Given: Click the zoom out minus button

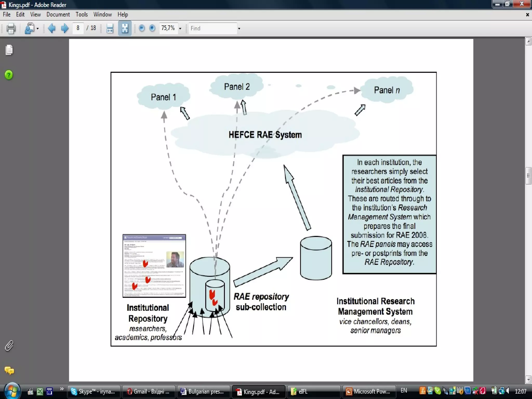Looking at the screenshot, I should click(142, 28).
